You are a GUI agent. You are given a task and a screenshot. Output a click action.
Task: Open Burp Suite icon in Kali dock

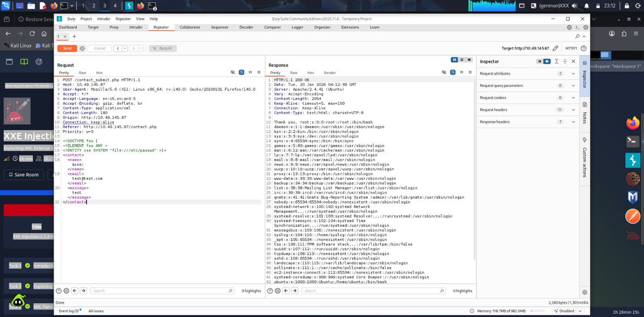point(633,160)
